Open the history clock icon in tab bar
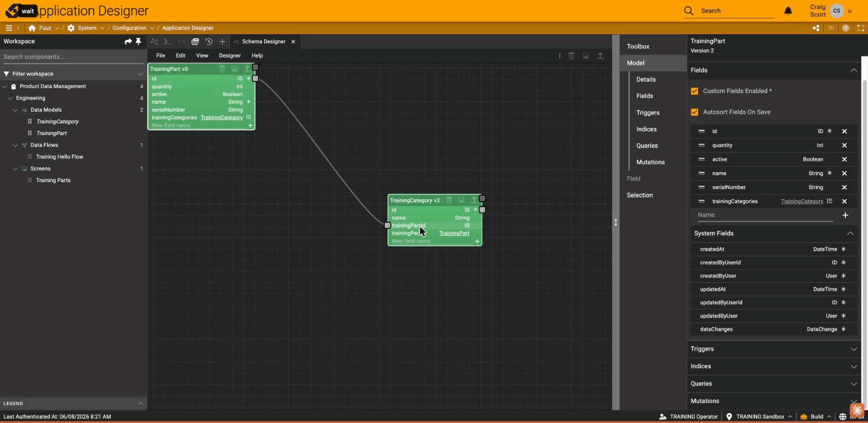This screenshot has height=423, width=868. 209,42
